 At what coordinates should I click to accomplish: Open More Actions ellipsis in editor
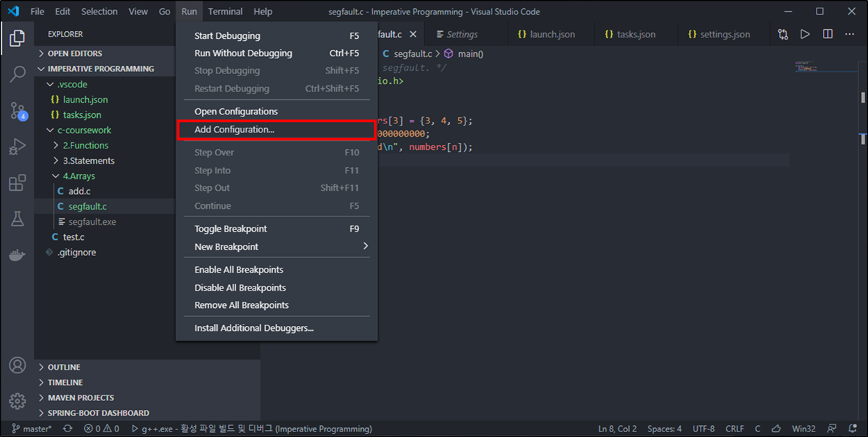tap(850, 34)
